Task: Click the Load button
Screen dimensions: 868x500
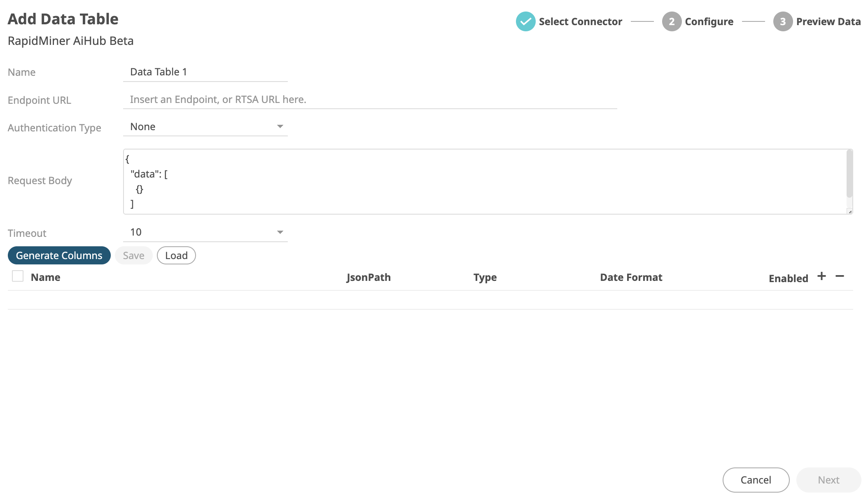Action: 177,255
